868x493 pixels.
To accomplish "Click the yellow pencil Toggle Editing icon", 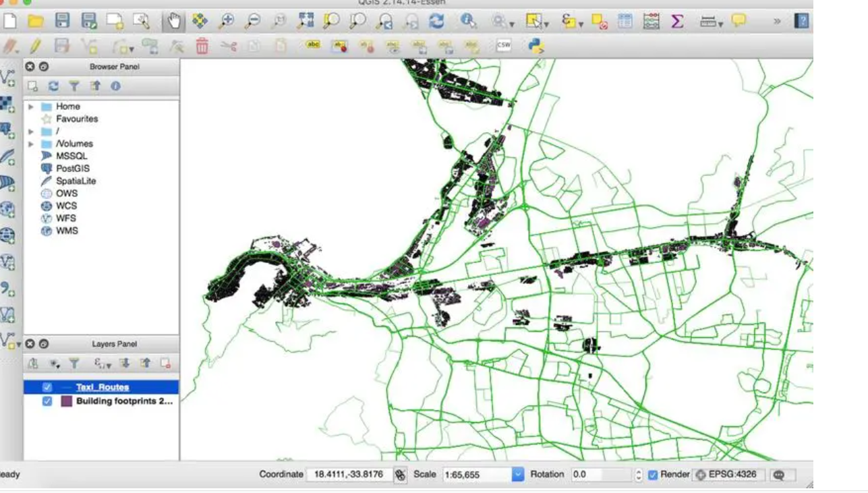I will [x=35, y=46].
